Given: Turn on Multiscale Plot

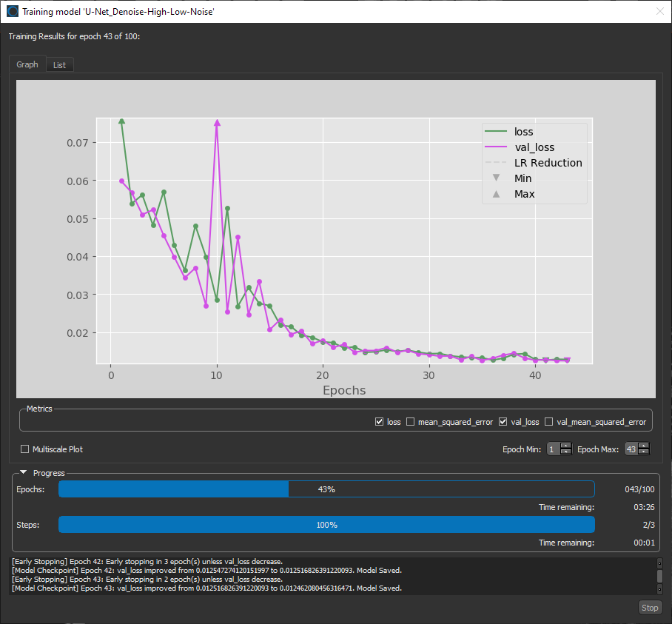Looking at the screenshot, I should point(25,449).
